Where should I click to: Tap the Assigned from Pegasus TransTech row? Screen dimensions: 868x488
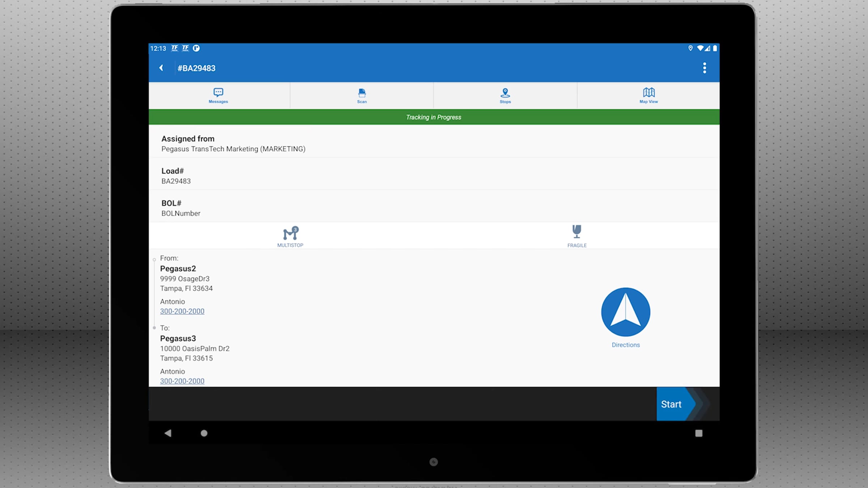pyautogui.click(x=434, y=144)
